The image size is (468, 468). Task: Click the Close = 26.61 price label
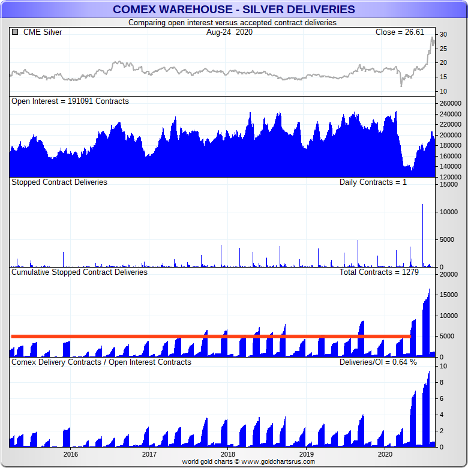pos(400,32)
